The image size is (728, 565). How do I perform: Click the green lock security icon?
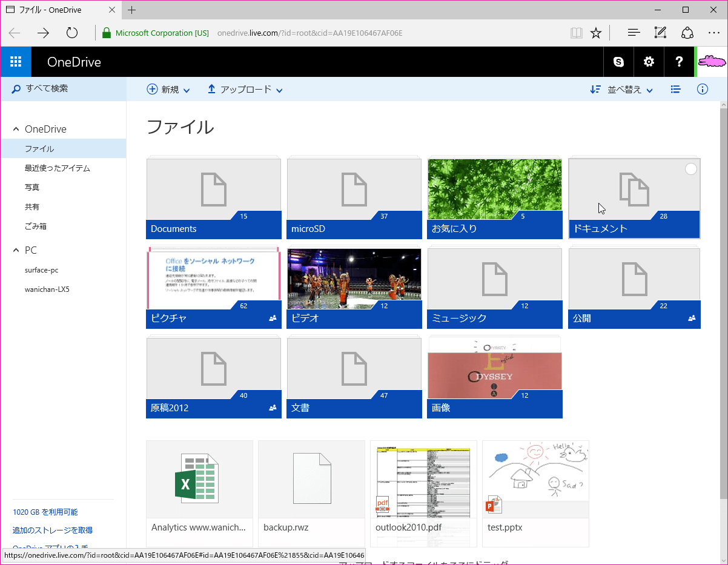point(107,33)
